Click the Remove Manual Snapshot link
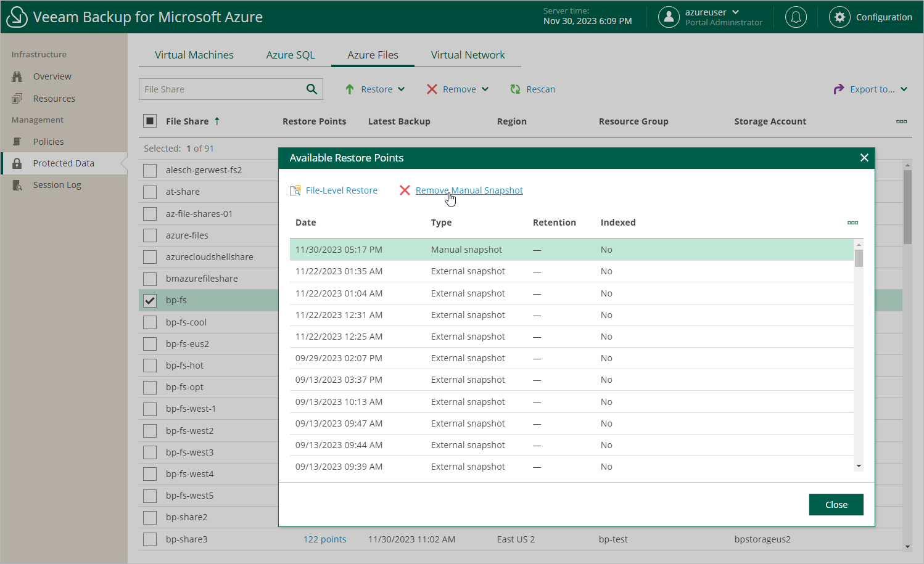 tap(469, 190)
